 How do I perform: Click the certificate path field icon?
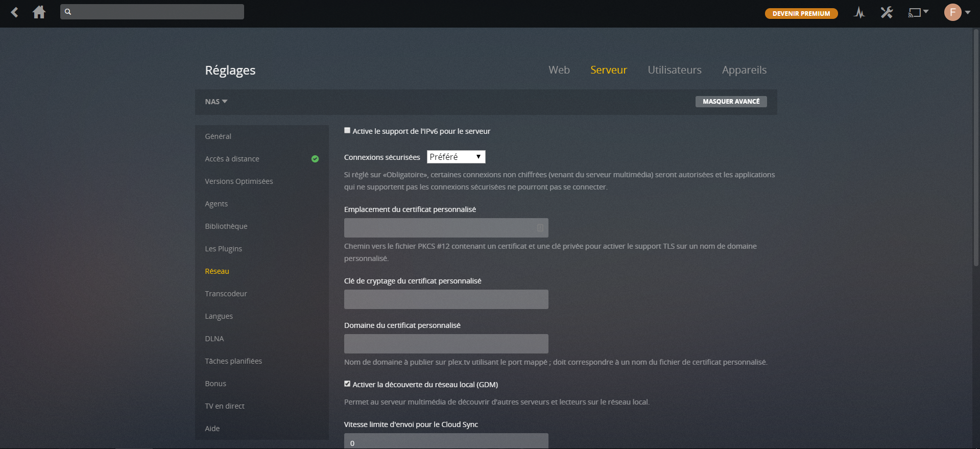pos(540,228)
